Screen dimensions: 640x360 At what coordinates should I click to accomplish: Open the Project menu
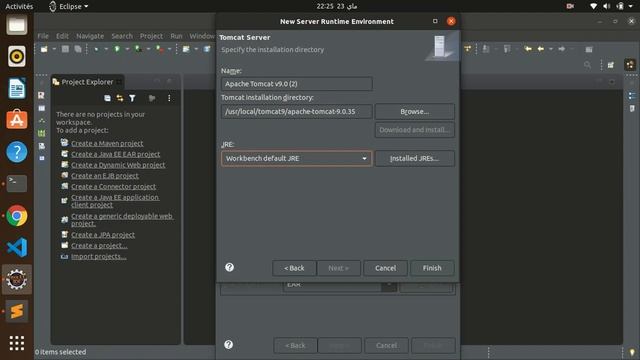(x=151, y=36)
